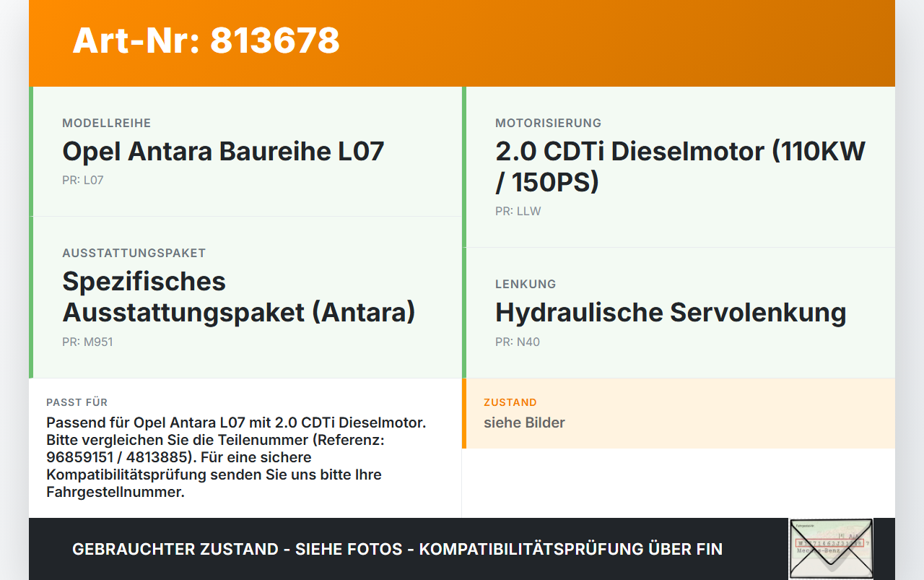
Task: Click 'Spezifisches Ausstattungspaket (Antara)' text
Action: click(x=239, y=297)
